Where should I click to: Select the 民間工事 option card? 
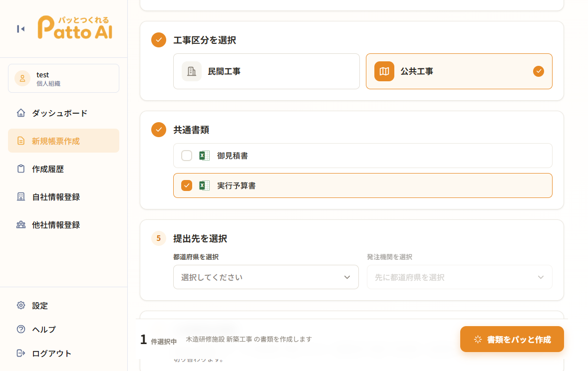click(267, 71)
